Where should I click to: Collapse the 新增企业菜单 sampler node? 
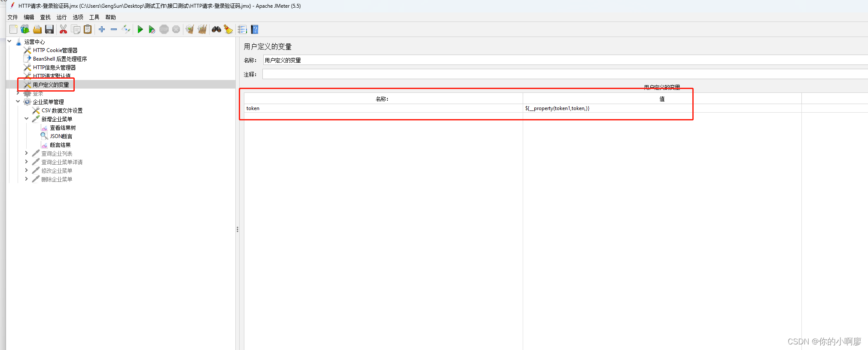pyautogui.click(x=27, y=119)
